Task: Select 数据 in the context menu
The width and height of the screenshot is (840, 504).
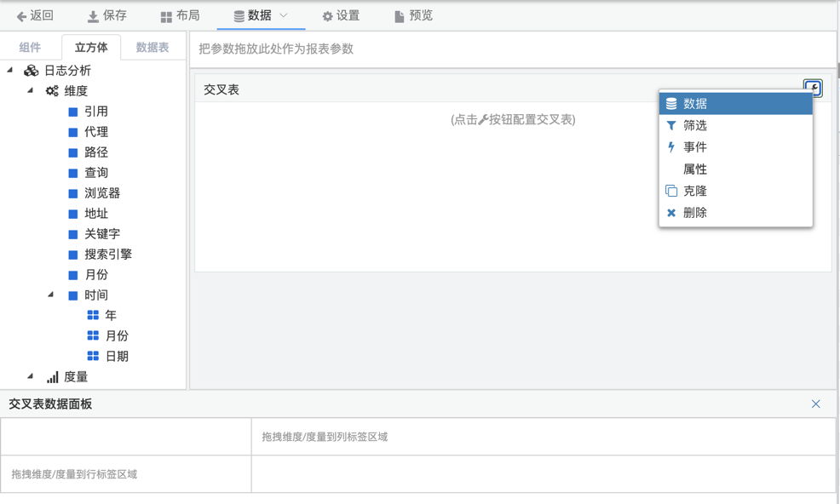Action: pos(735,104)
